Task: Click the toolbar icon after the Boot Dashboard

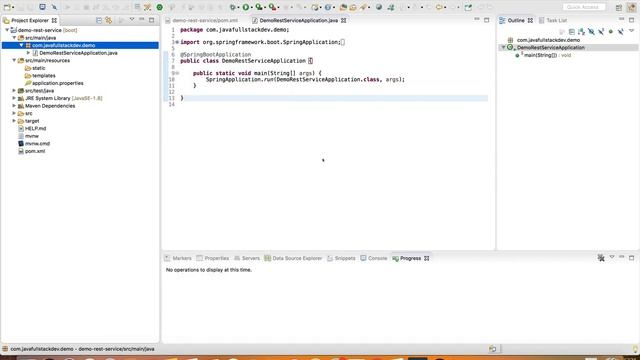Action: click(54, 7)
